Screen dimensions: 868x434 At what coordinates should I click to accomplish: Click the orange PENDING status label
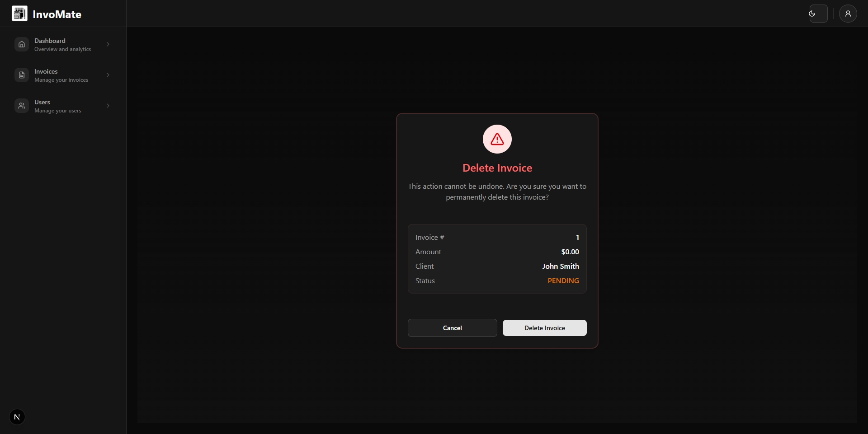(563, 281)
